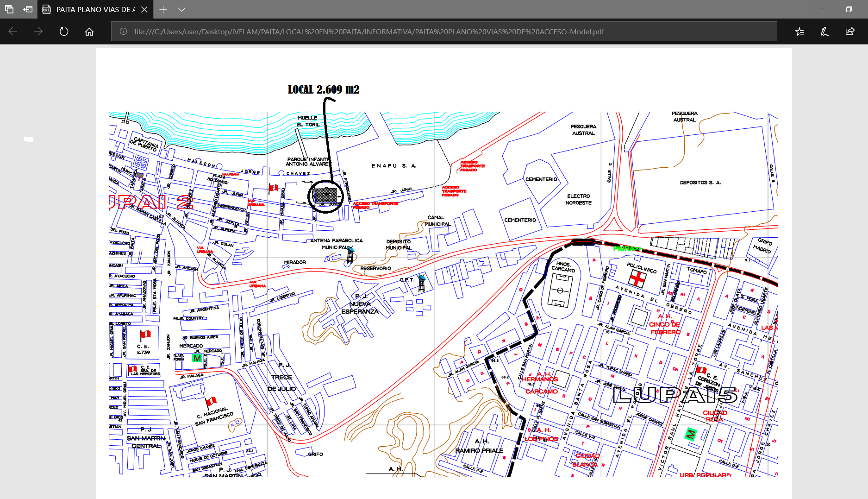Click the green M icon near Mercado
The width and height of the screenshot is (868, 499).
pos(197,358)
